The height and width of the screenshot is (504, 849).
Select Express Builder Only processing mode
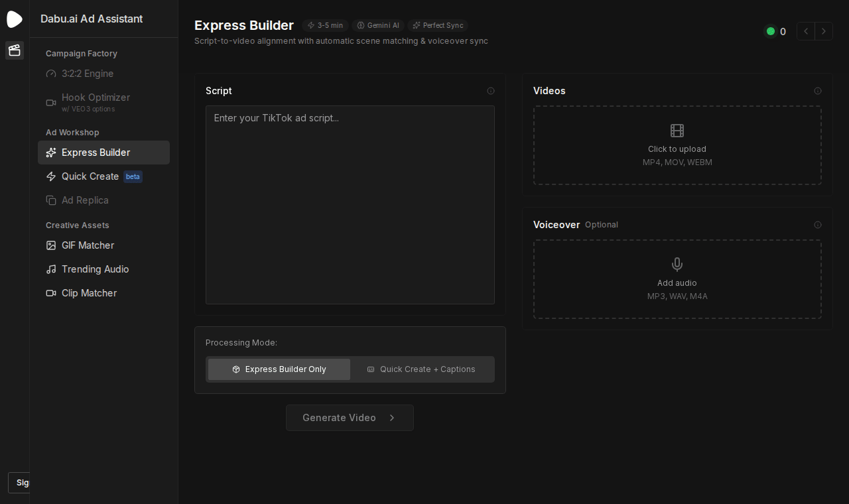tap(279, 369)
